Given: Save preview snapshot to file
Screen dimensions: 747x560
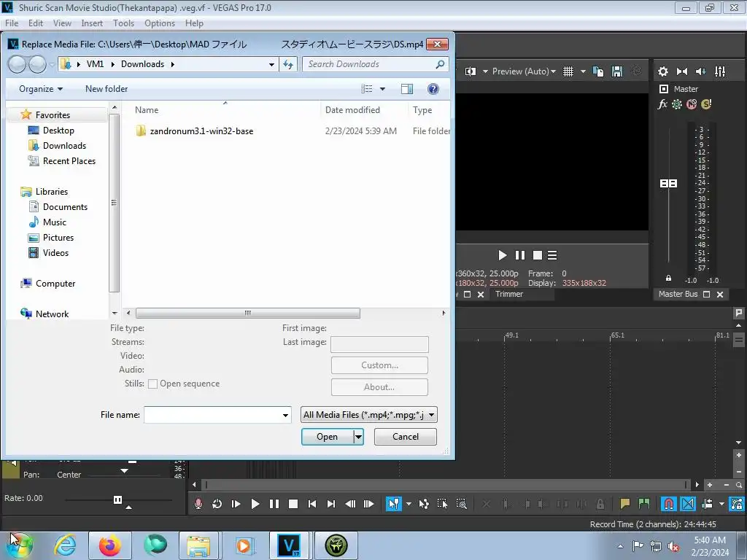Looking at the screenshot, I should click(617, 71).
